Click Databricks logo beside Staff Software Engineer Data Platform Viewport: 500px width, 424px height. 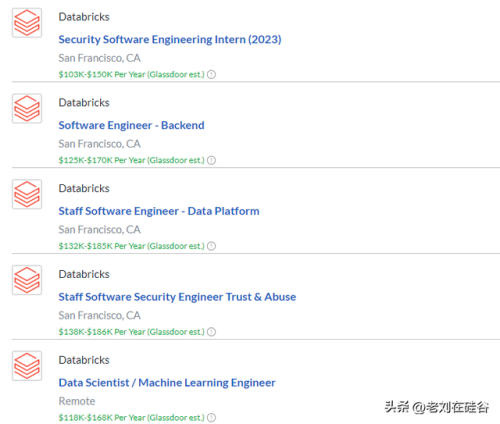(27, 194)
